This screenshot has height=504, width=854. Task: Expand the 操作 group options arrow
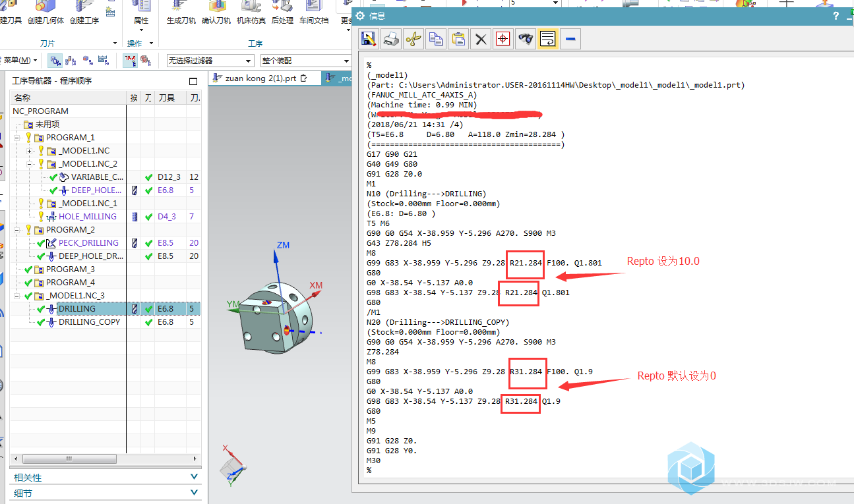pyautogui.click(x=150, y=43)
